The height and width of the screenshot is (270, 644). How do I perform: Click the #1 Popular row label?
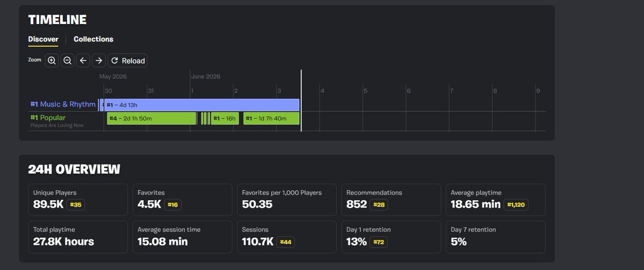[x=48, y=118]
